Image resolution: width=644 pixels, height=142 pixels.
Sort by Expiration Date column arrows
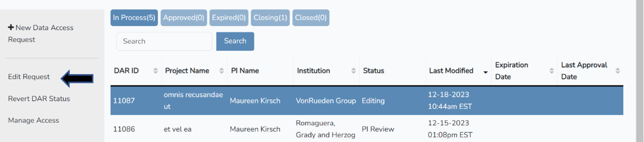click(x=552, y=71)
